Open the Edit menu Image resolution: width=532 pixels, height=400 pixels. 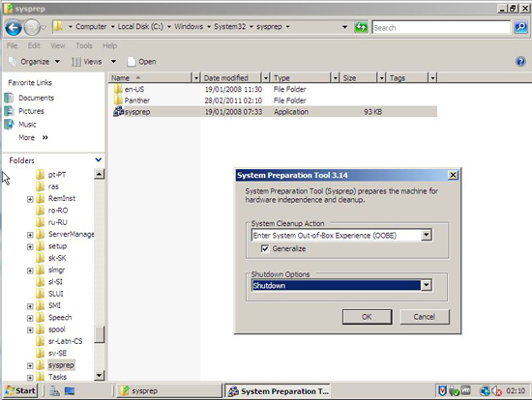click(x=34, y=45)
